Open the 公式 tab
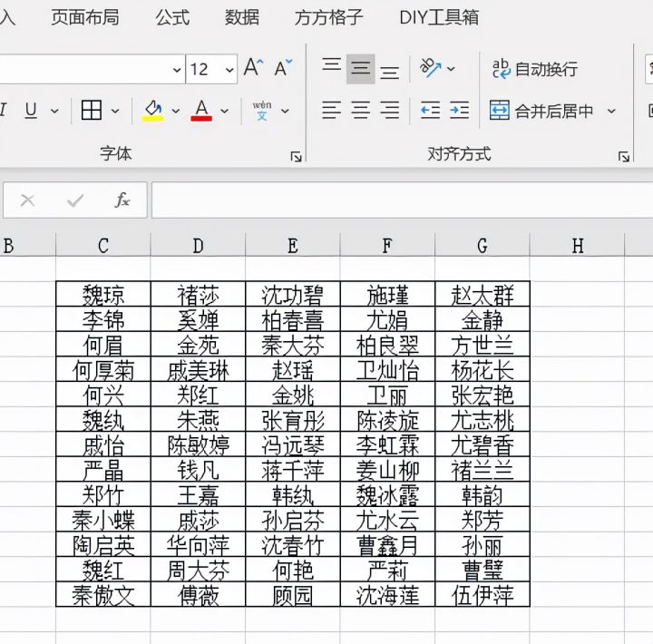The image size is (653, 644). [x=172, y=17]
